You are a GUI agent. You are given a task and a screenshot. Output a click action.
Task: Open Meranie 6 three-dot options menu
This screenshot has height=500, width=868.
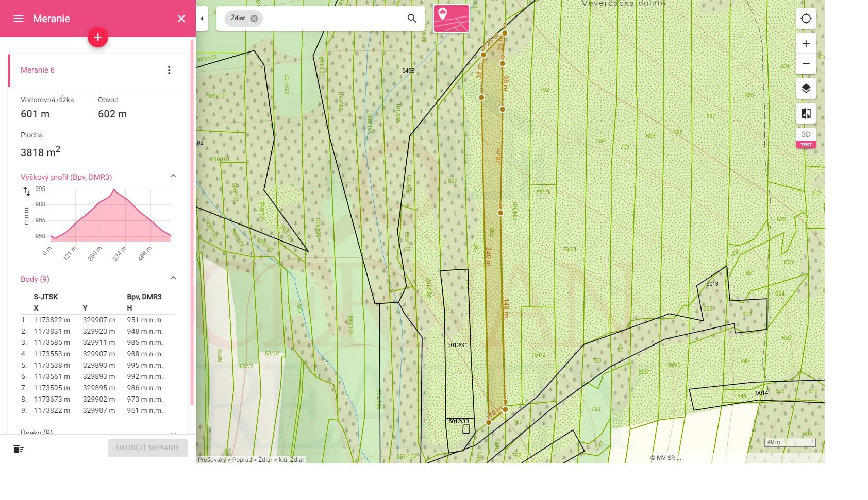[169, 70]
